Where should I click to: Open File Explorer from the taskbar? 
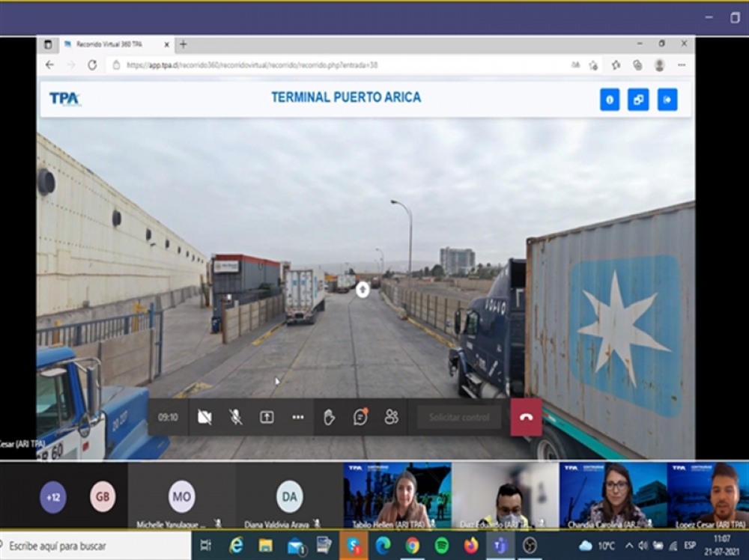point(265,545)
